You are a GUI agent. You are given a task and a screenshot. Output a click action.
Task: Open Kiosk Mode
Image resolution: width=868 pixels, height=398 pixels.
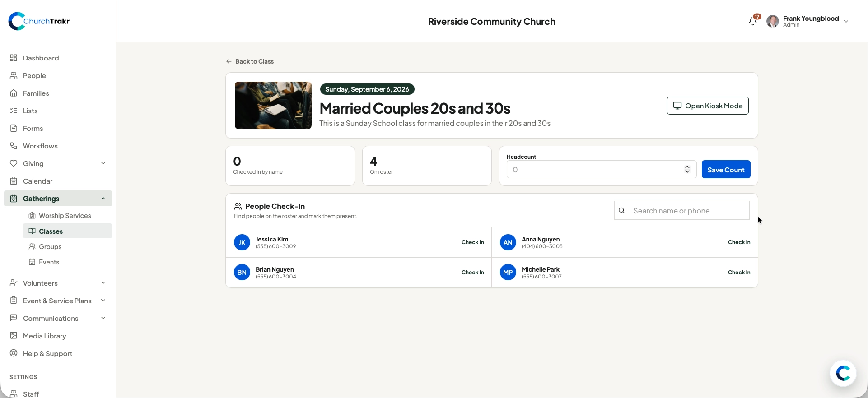[708, 106]
